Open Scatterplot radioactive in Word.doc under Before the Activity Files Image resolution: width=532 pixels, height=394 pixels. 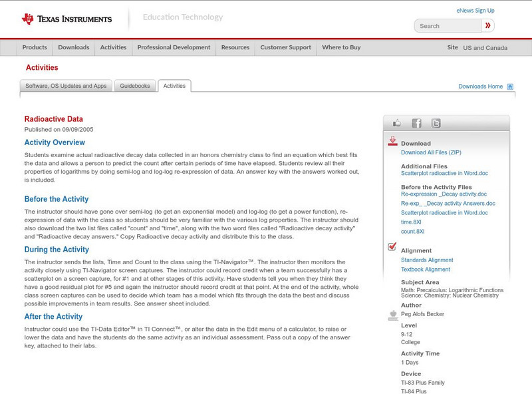444,212
